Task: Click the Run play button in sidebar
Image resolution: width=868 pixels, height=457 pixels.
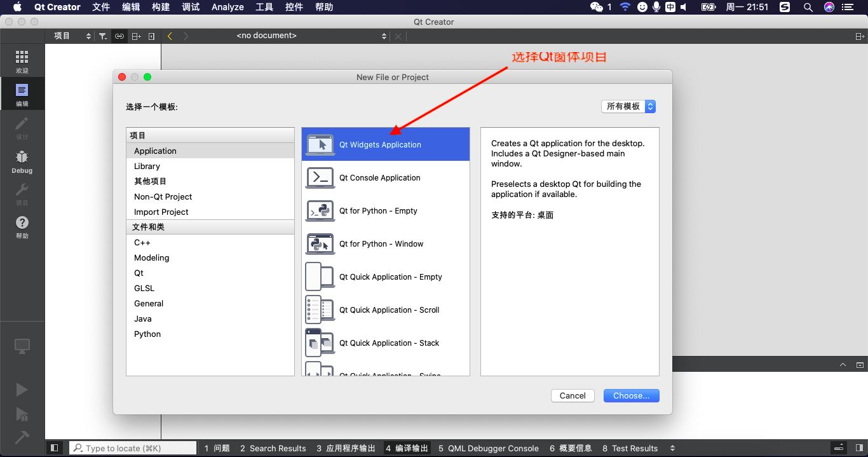Action: coord(22,390)
